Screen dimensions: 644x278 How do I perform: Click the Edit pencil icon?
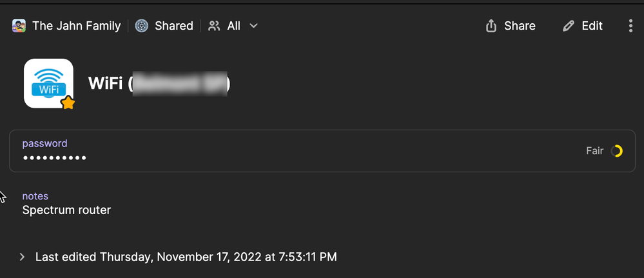pos(568,26)
